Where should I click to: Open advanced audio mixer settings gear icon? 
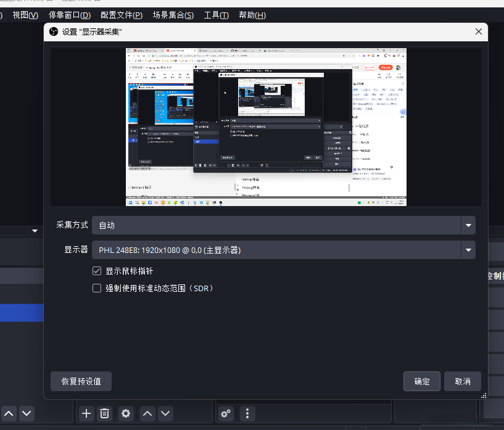(226, 413)
